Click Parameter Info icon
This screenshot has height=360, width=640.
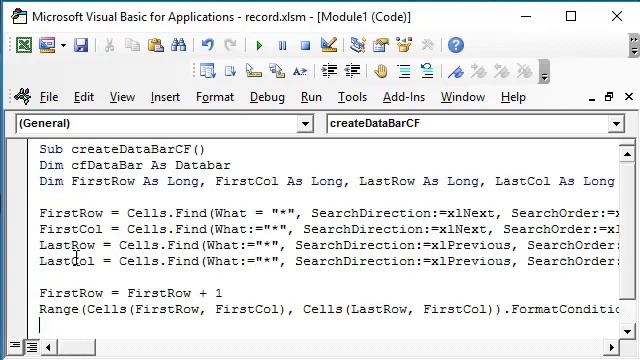pyautogui.click(x=277, y=71)
